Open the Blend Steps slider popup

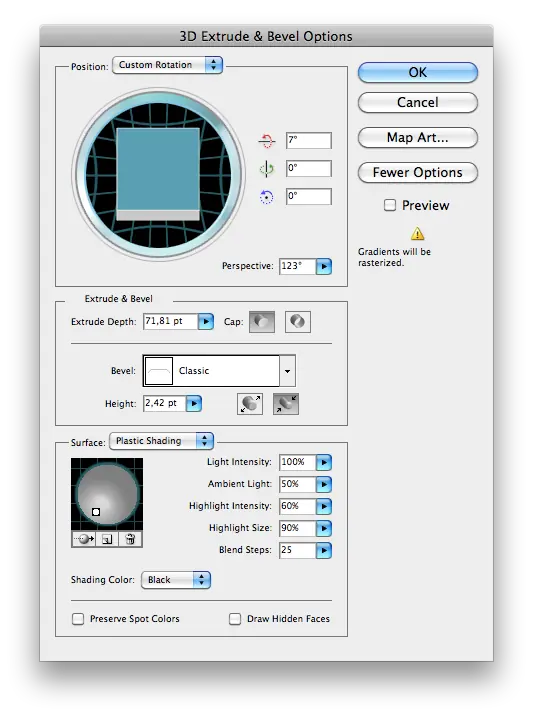[324, 550]
